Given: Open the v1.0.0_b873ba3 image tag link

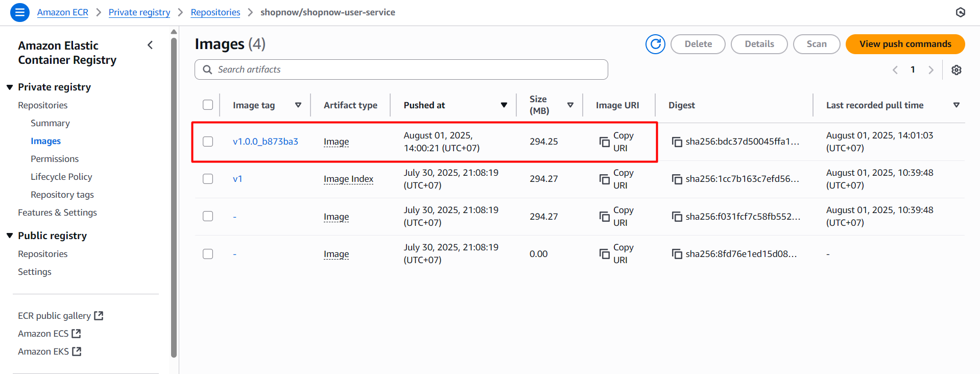Looking at the screenshot, I should click(x=265, y=142).
